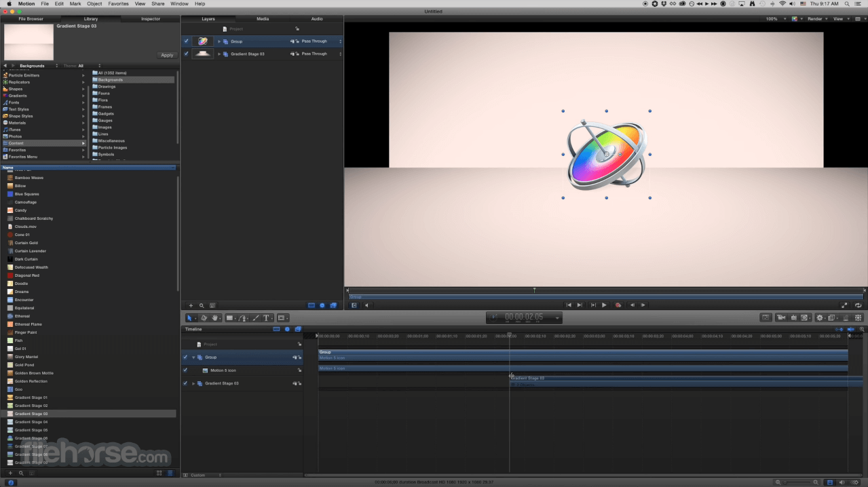Toggle Motion 5 icon checkbox in Timeline
Screen dimensions: 868x487
point(185,370)
